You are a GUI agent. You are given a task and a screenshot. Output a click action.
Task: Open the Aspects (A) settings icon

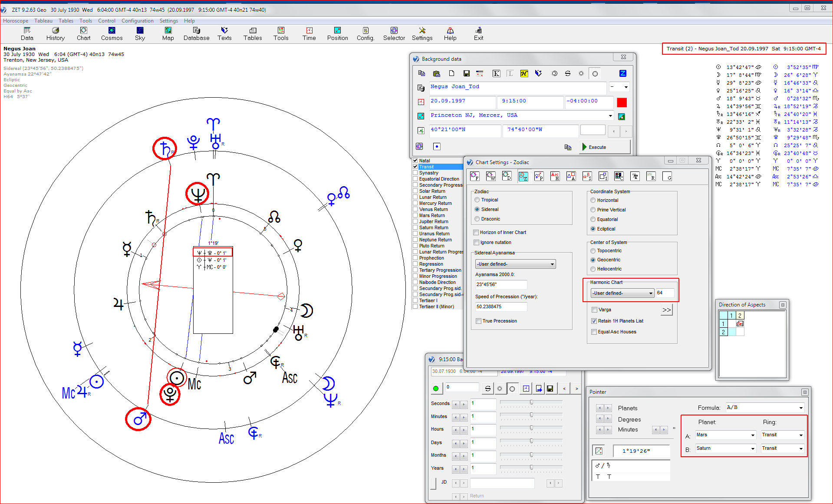tap(571, 176)
